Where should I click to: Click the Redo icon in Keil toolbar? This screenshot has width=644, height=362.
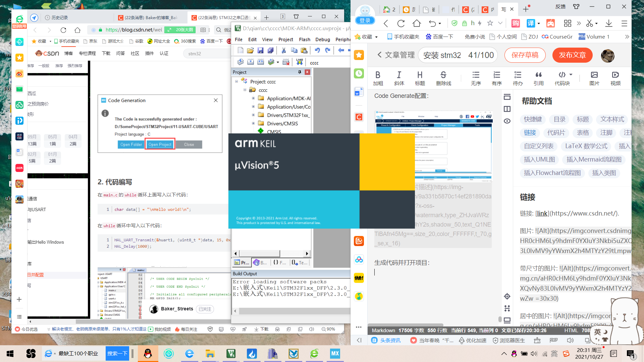click(x=328, y=51)
